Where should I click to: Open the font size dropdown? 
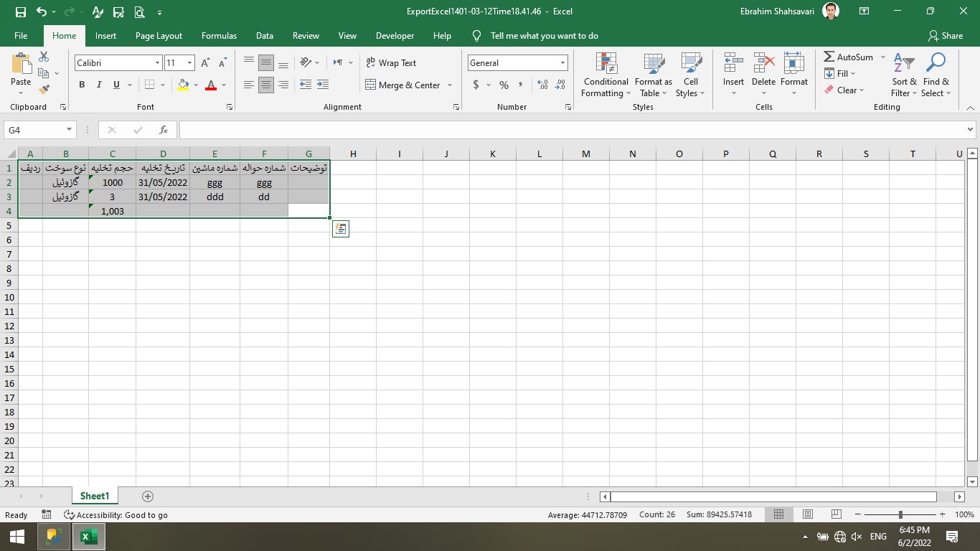pyautogui.click(x=189, y=63)
